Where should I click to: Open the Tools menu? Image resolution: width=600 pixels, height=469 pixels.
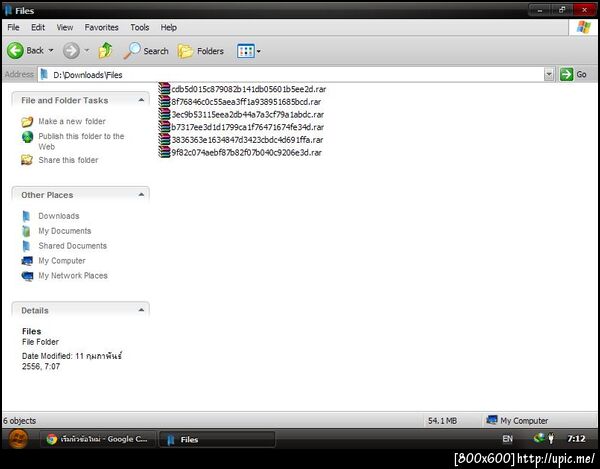140,28
